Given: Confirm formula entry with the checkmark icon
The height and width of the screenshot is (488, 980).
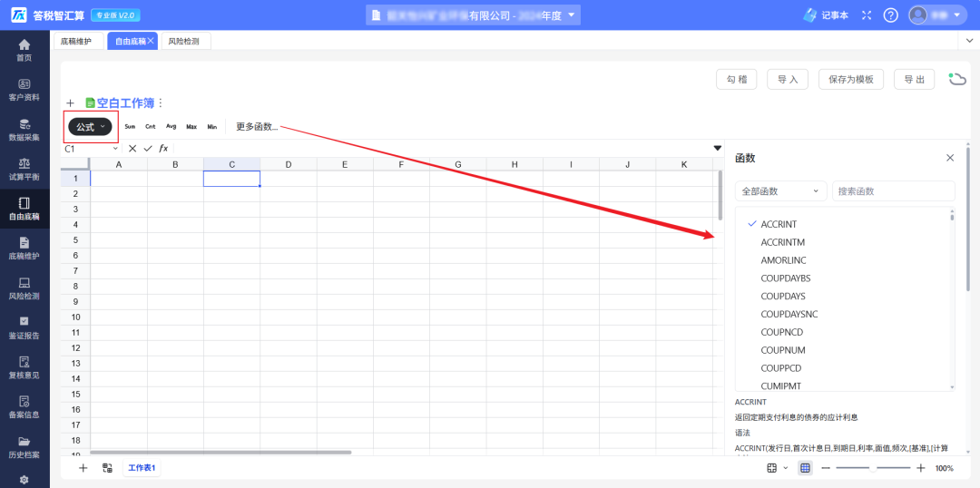Looking at the screenshot, I should tap(148, 148).
